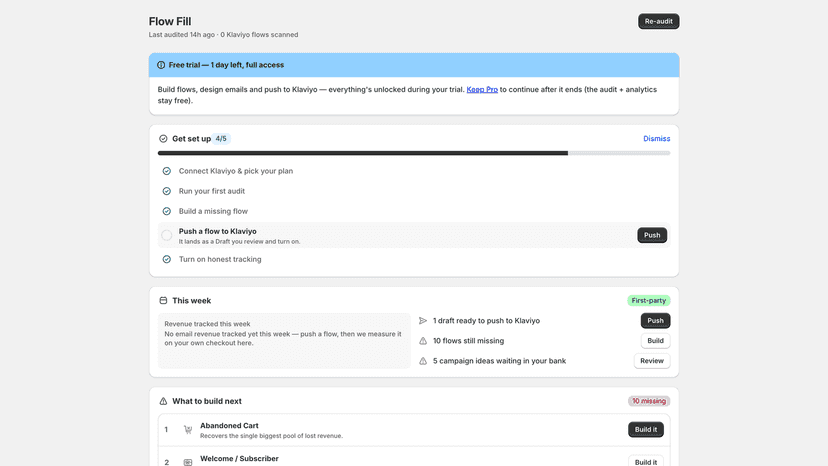Click warning icon beside 10 flows still missing
Viewport: 828px width, 466px height.
tap(423, 341)
